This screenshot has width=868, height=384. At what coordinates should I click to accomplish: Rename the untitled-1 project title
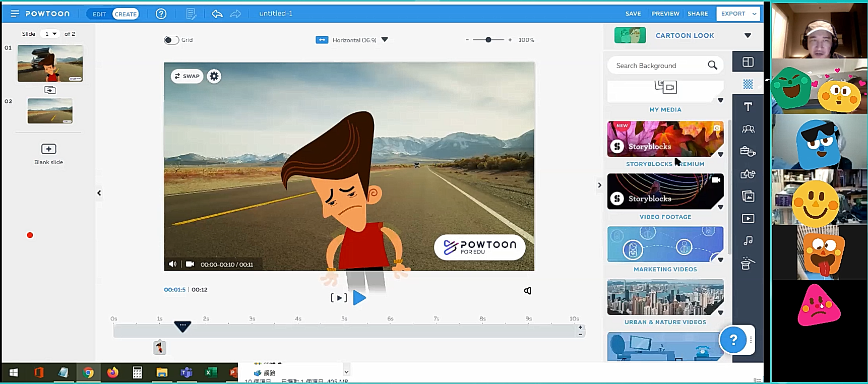[x=276, y=14]
